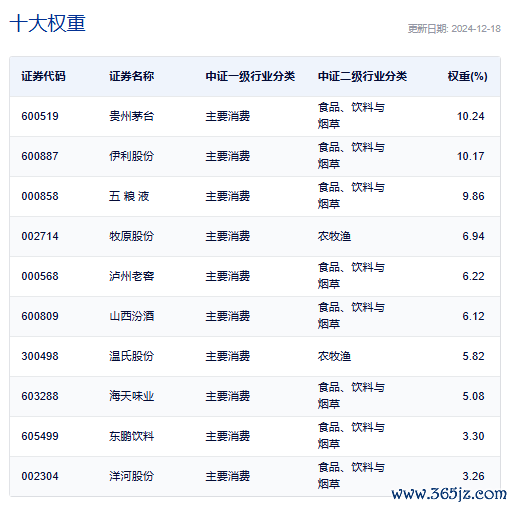Click the 东鹏饮料 security name
Image resolution: width=514 pixels, height=509 pixels.
132,436
